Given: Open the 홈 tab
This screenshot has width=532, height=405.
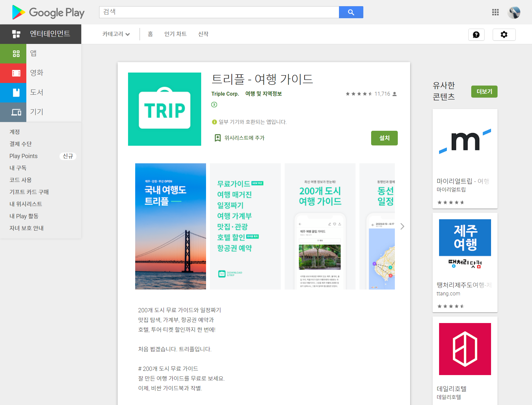Looking at the screenshot, I should click(150, 34).
